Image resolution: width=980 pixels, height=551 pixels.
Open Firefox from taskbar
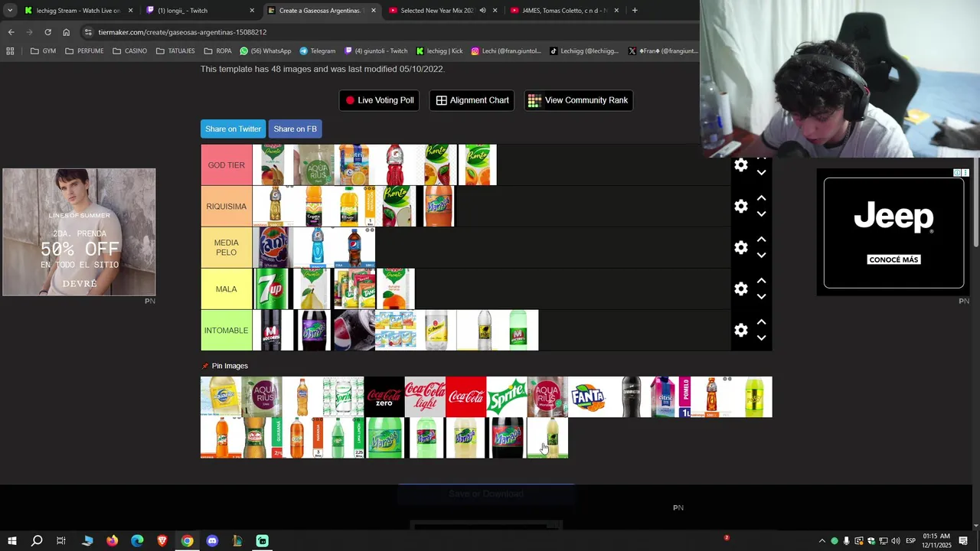[112, 541]
